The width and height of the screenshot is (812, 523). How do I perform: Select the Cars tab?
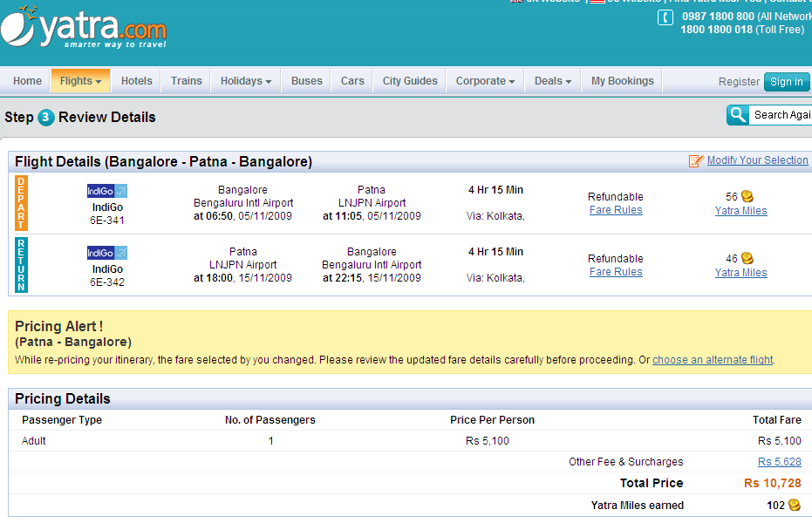pos(352,81)
